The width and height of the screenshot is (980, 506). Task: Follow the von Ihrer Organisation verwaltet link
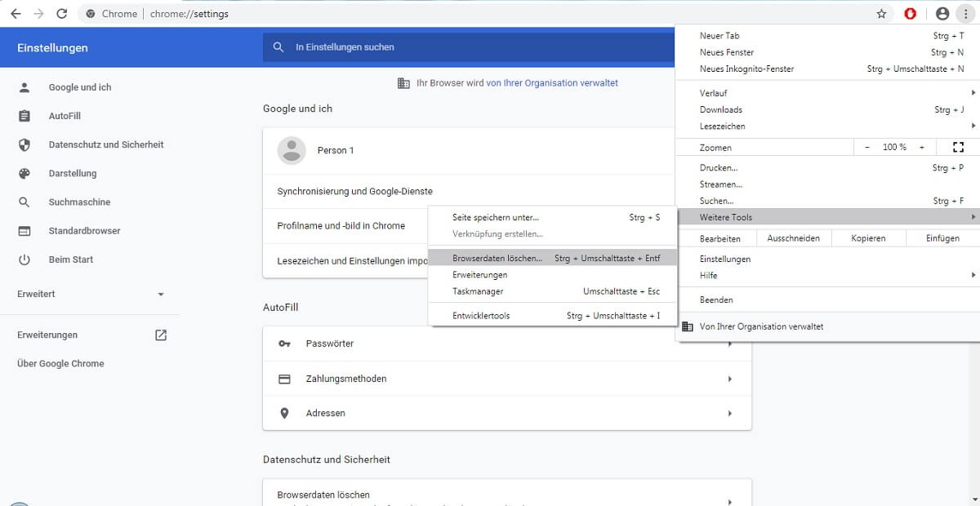click(552, 83)
